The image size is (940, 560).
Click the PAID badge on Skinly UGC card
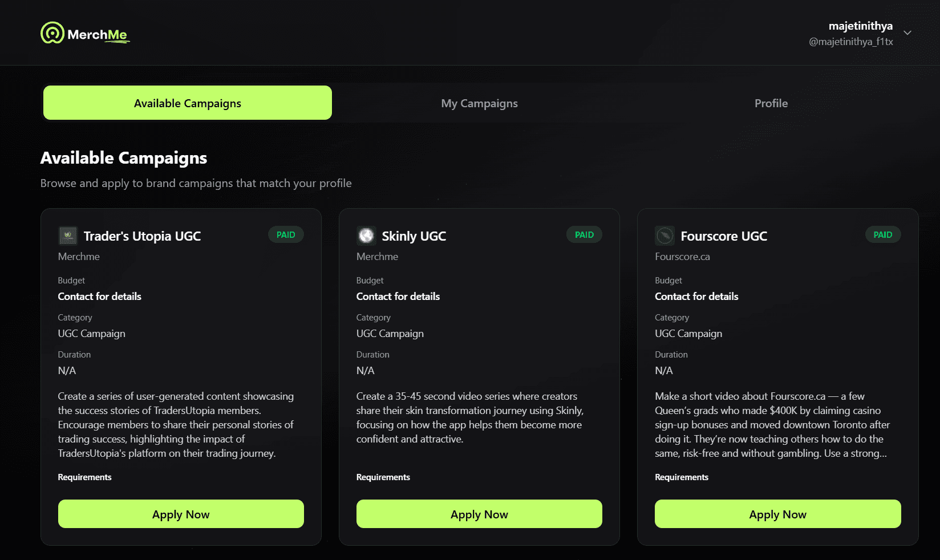584,234
